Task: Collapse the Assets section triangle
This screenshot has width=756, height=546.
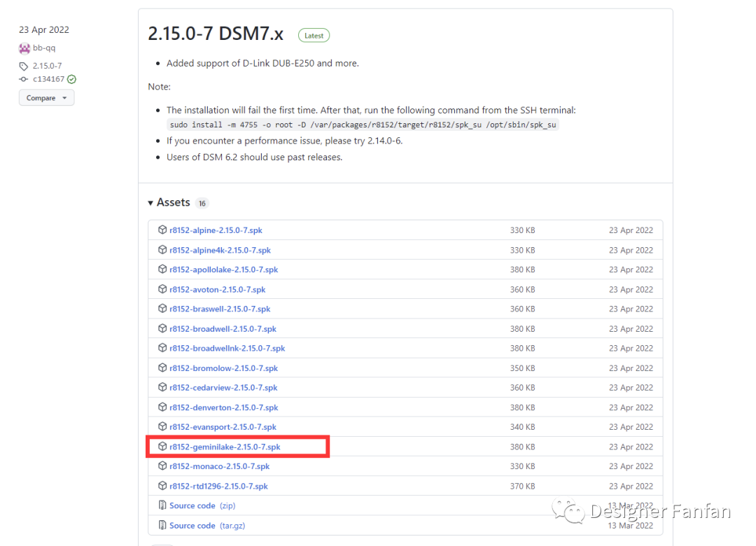Action: [150, 203]
